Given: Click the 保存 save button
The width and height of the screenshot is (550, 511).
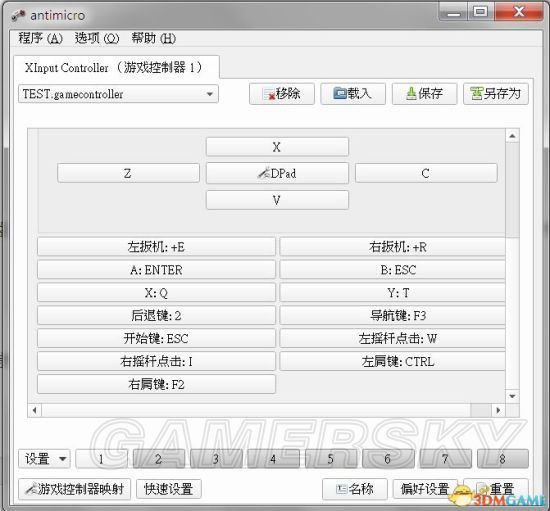Looking at the screenshot, I should 424,94.
